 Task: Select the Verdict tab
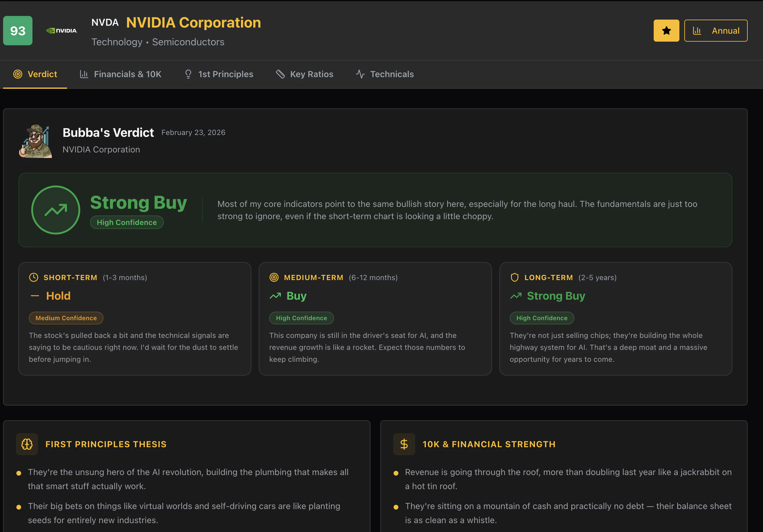pyautogui.click(x=35, y=74)
